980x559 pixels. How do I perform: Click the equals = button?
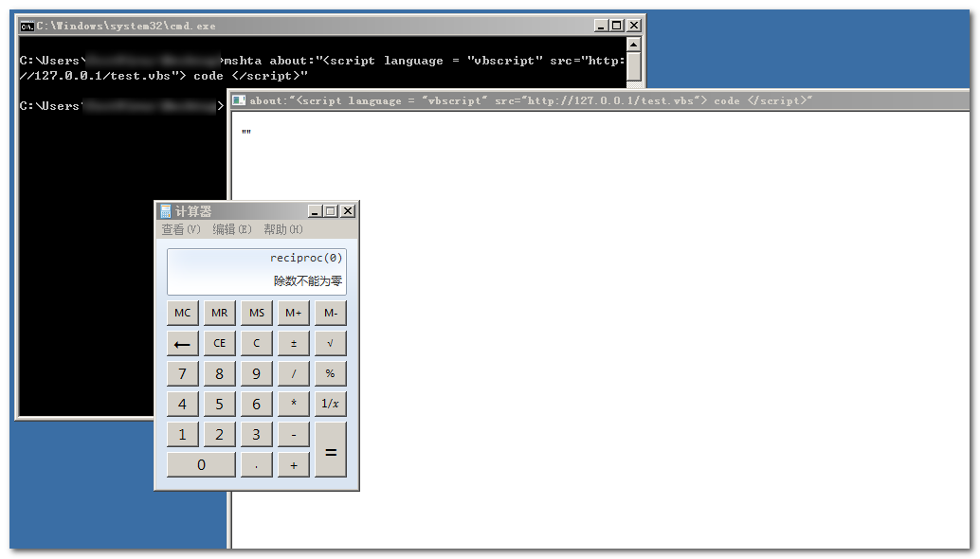[331, 450]
